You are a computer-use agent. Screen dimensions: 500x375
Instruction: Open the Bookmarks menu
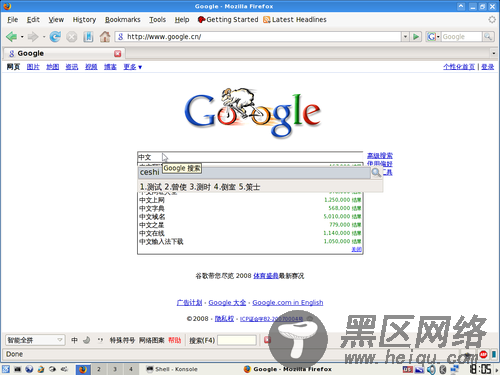[x=123, y=20]
